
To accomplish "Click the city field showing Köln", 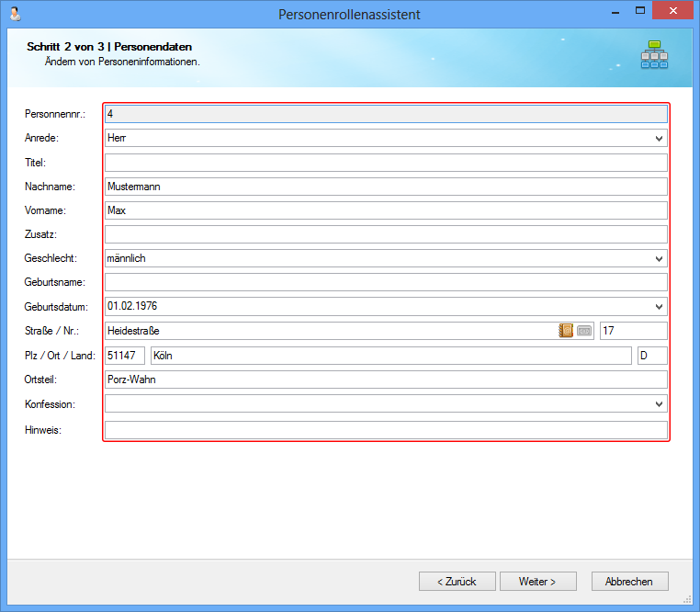I will coord(391,356).
